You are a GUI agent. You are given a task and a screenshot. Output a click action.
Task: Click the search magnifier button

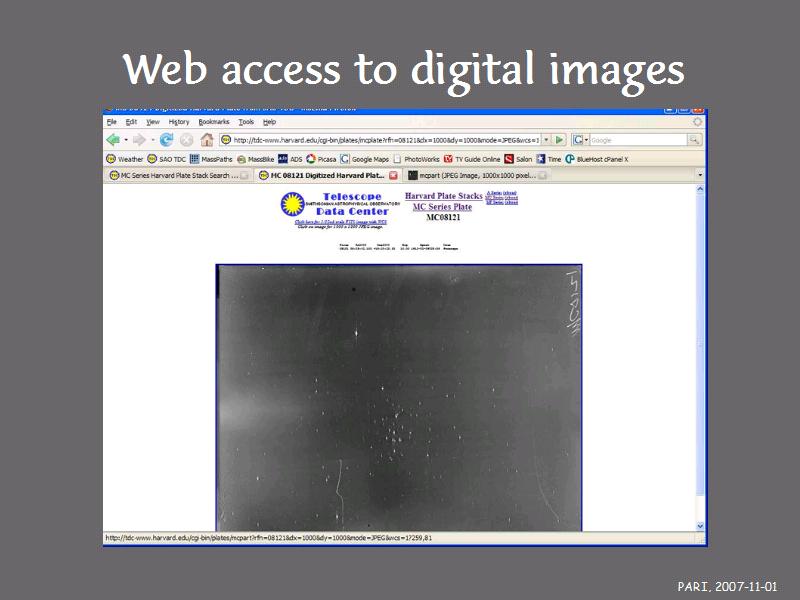click(x=694, y=139)
